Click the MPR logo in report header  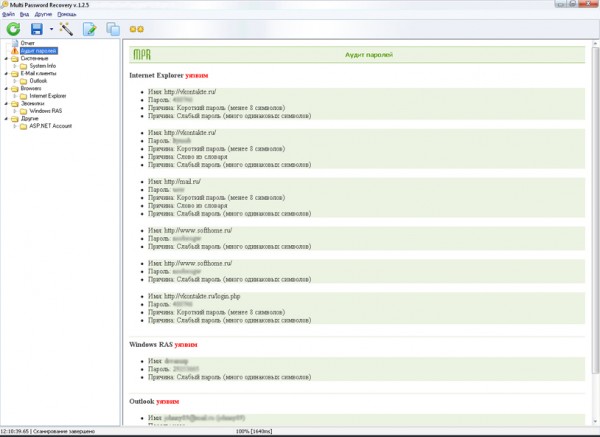(x=142, y=55)
